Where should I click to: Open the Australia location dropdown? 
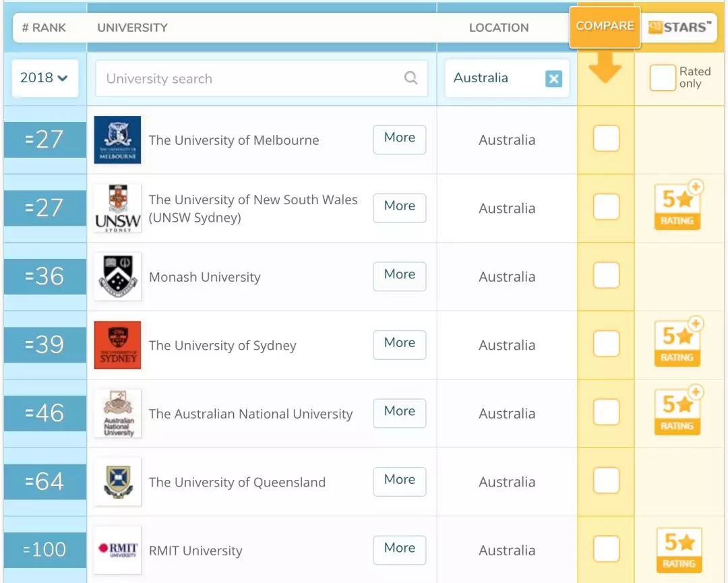(x=495, y=78)
